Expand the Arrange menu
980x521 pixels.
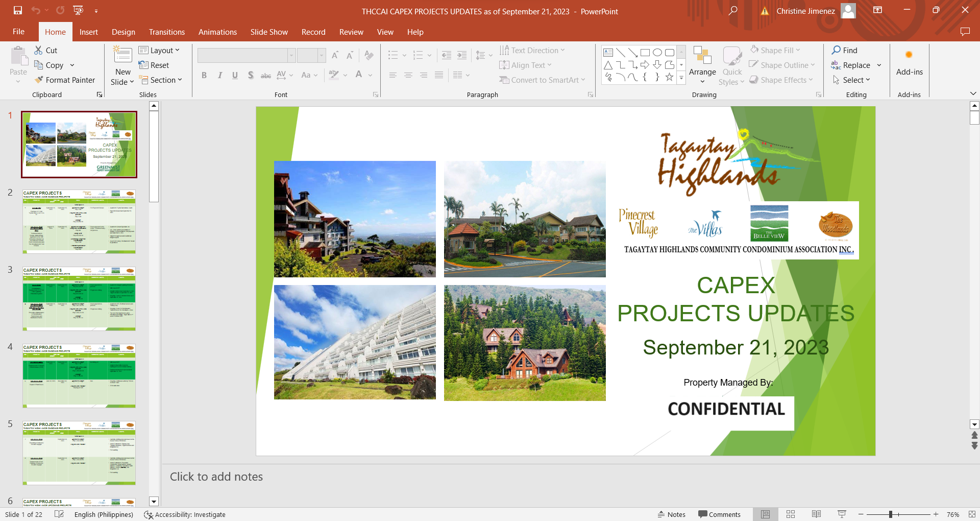click(702, 65)
